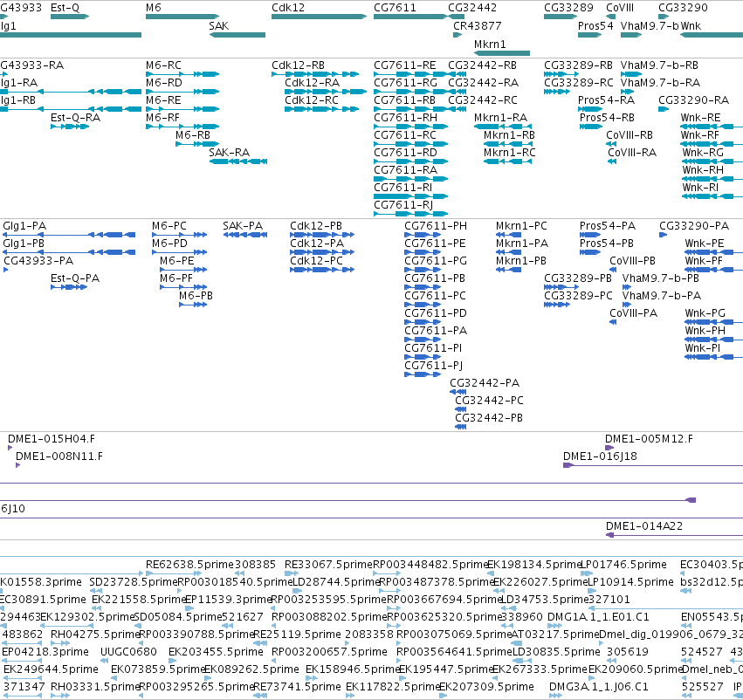Select the Mkrn1-RC transcript label

[510, 152]
